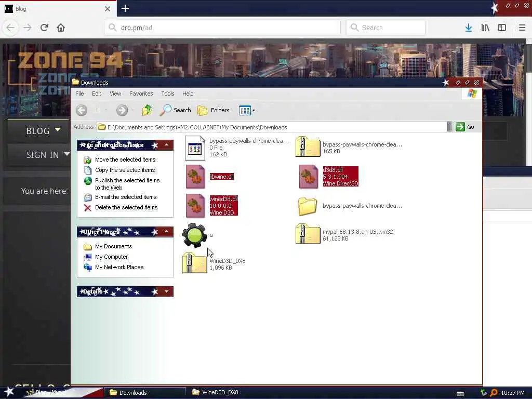This screenshot has width=532, height=399.
Task: Click the browser reload icon
Action: click(44, 28)
